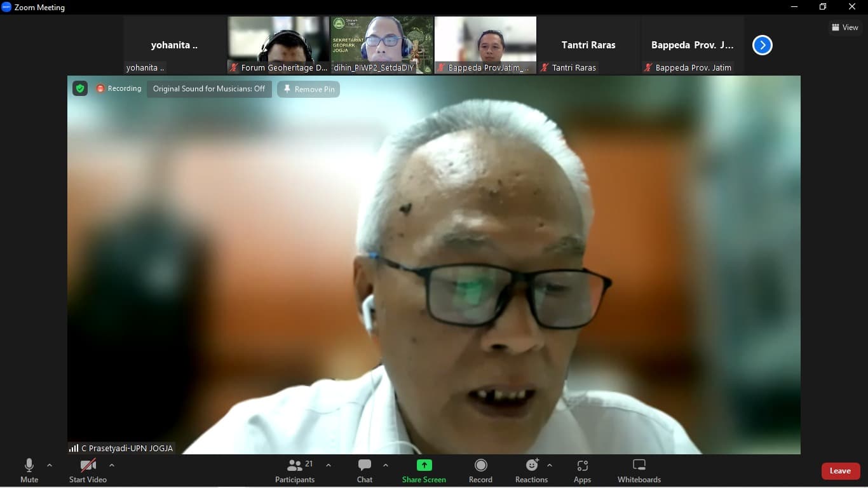Open Whiteboards
868x488 pixels.
click(639, 471)
